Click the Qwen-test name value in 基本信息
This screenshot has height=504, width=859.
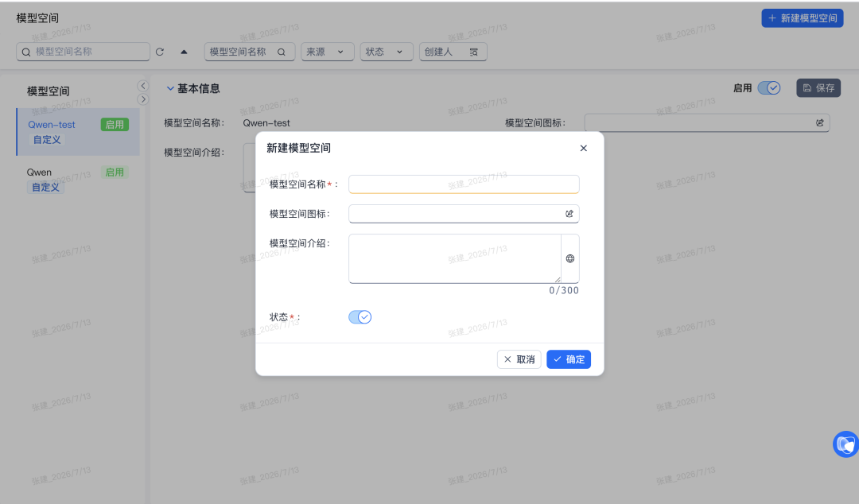click(x=266, y=123)
